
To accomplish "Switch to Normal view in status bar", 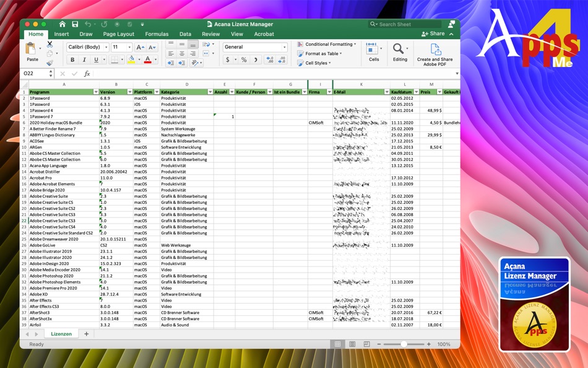I will click(337, 344).
